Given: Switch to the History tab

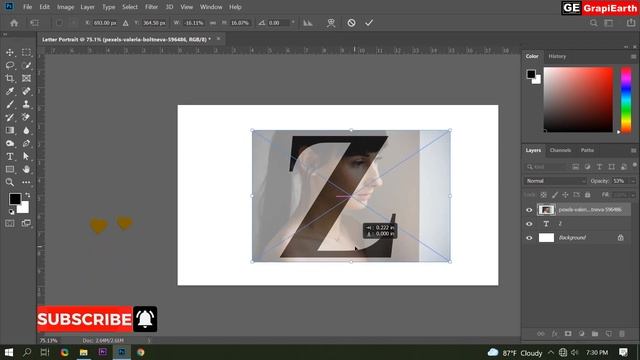Looking at the screenshot, I should [557, 56].
